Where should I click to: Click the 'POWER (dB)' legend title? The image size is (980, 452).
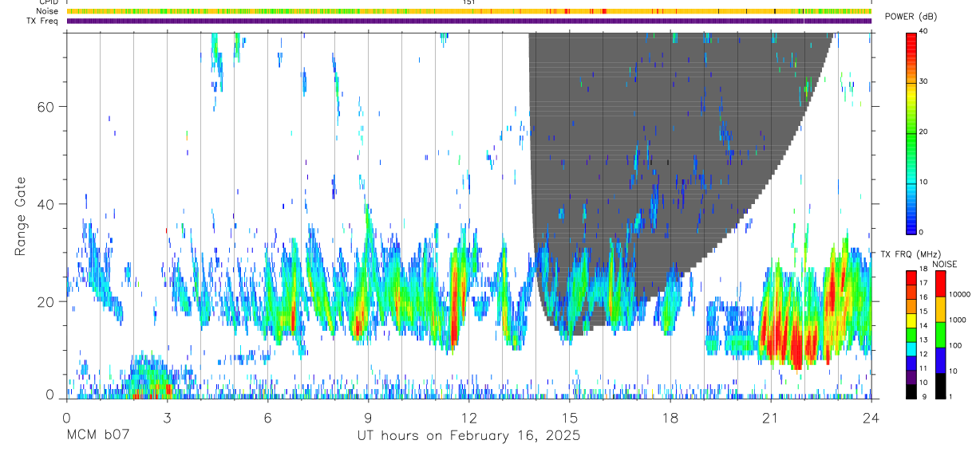[911, 17]
